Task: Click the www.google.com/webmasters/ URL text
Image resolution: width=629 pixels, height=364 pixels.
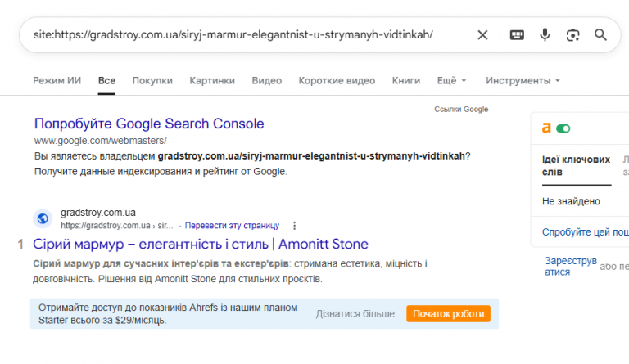Action: [x=100, y=141]
